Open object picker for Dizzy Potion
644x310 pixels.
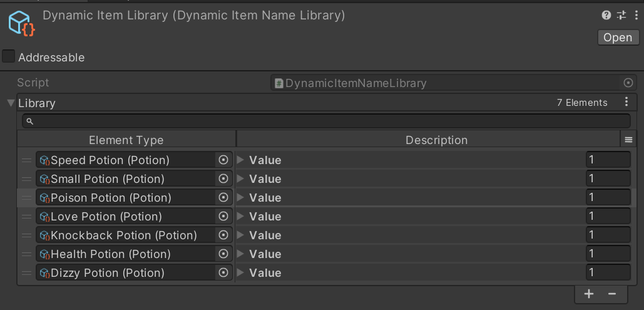pos(223,273)
